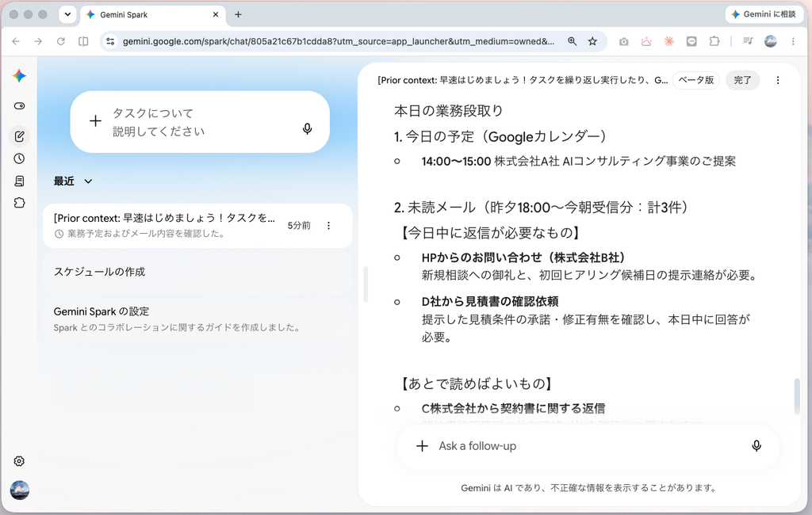Open the Prior context task card
This screenshot has width=812, height=515.
point(197,226)
